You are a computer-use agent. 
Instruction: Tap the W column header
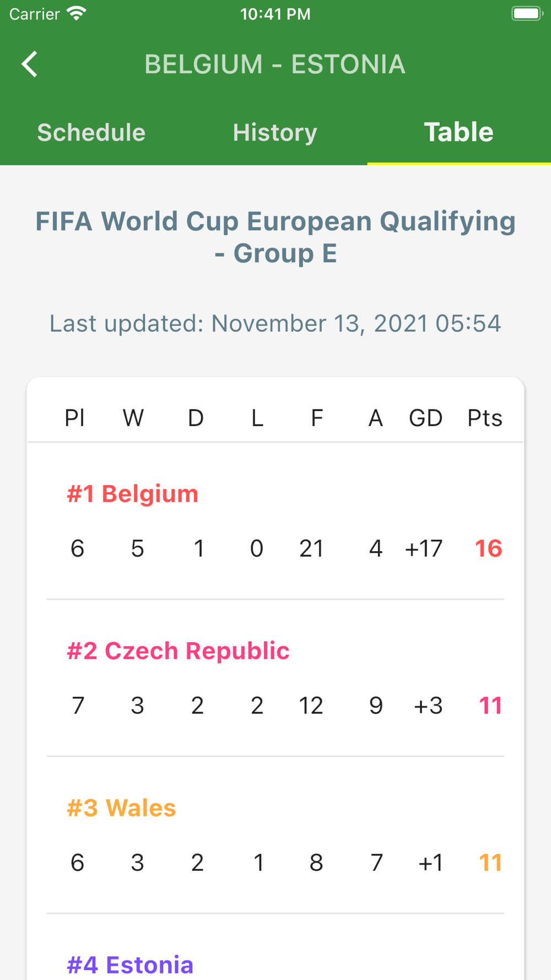click(133, 418)
